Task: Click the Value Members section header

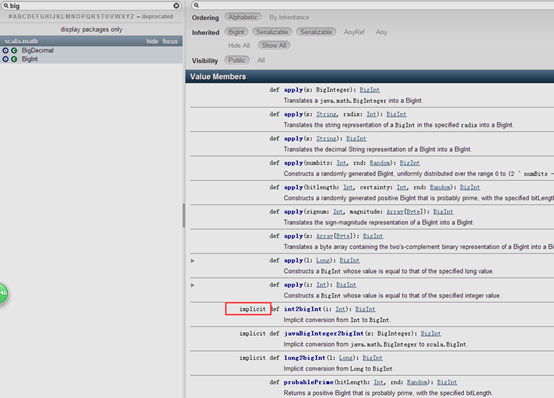Action: [370, 77]
